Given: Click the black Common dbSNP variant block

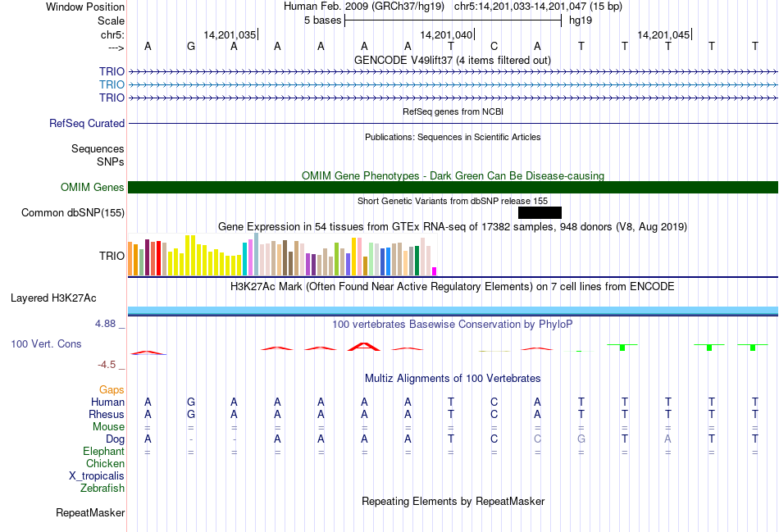Looking at the screenshot, I should pyautogui.click(x=540, y=212).
